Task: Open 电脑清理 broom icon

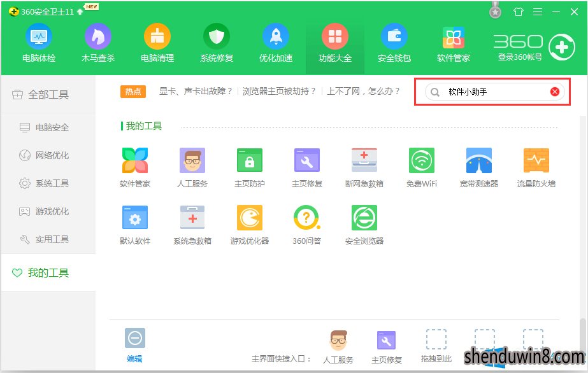Action: pyautogui.click(x=157, y=43)
